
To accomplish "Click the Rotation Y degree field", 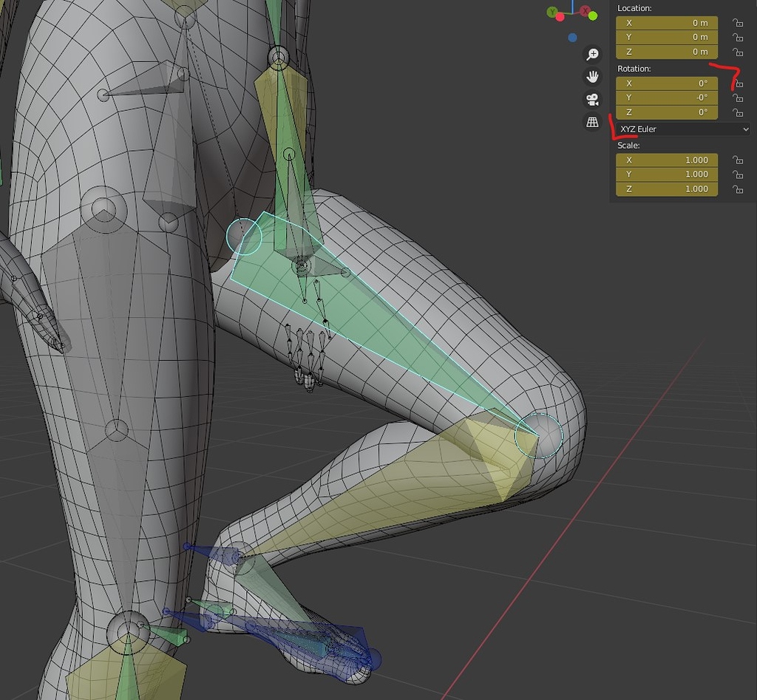I will coord(666,98).
